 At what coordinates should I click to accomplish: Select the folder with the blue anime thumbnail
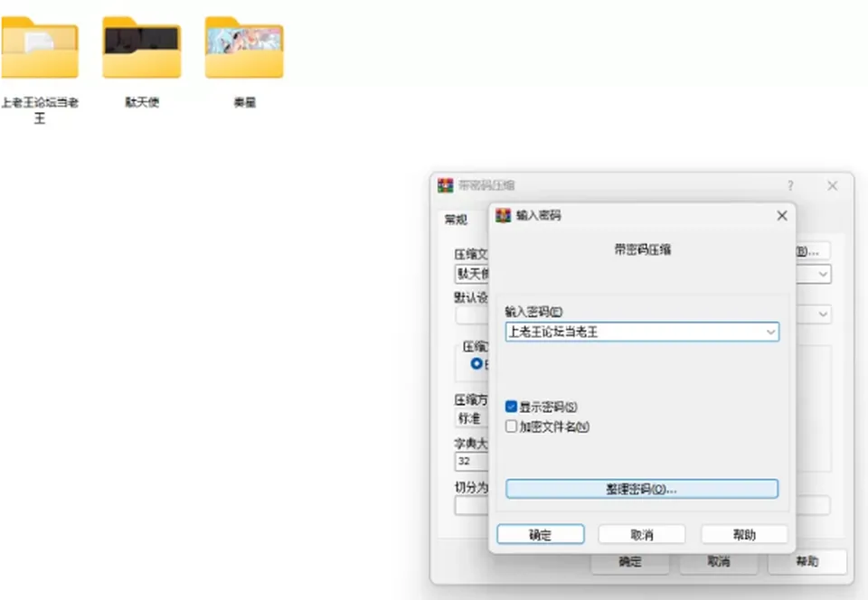[244, 48]
